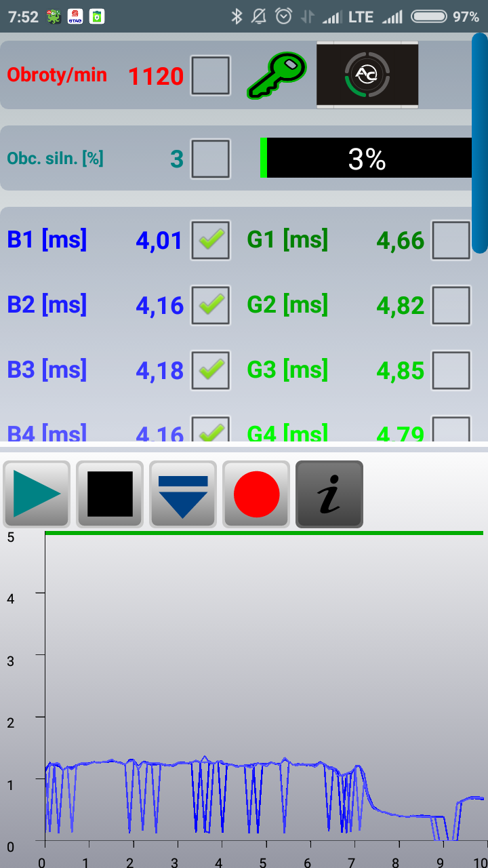This screenshot has width=488, height=868.
Task: Tap the 1120 RPM value
Action: point(156,76)
